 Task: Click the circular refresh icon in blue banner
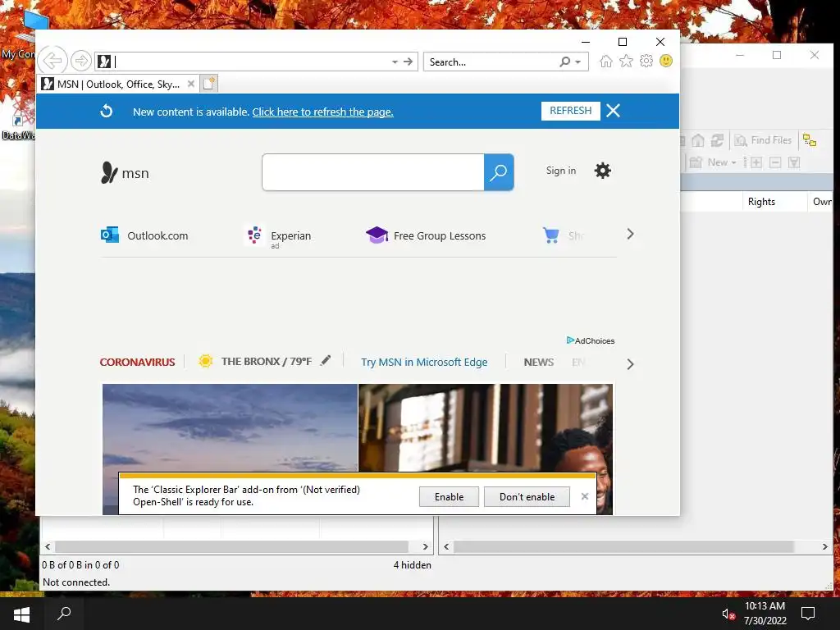[x=107, y=111]
